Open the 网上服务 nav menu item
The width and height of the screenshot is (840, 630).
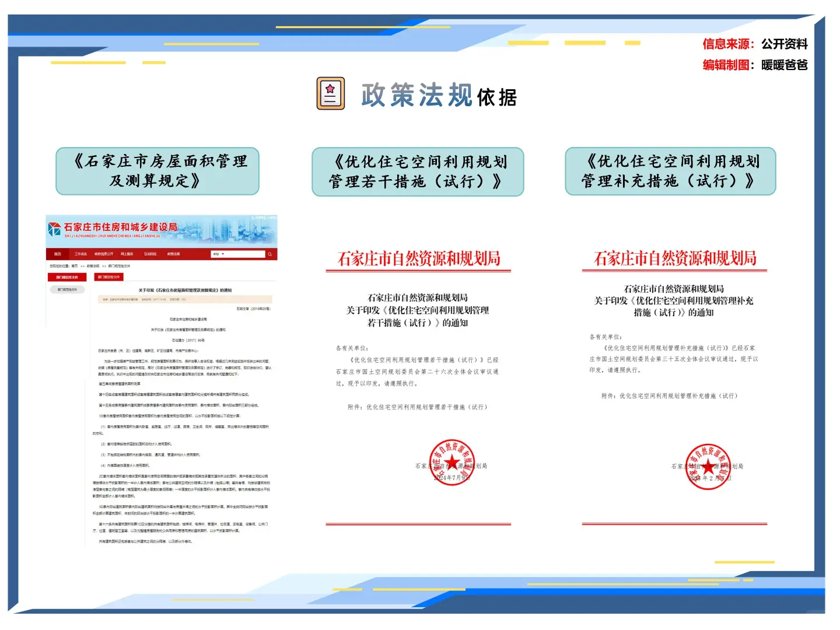(x=127, y=254)
